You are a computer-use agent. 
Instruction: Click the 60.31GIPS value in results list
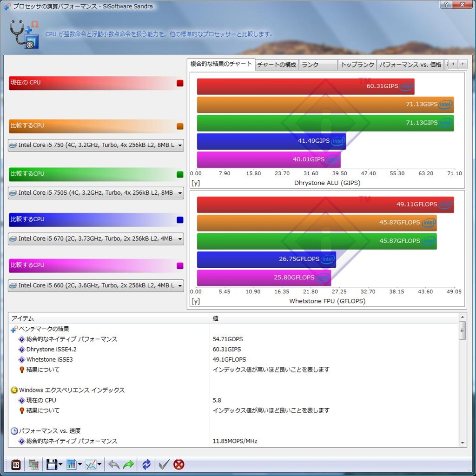pyautogui.click(x=227, y=350)
